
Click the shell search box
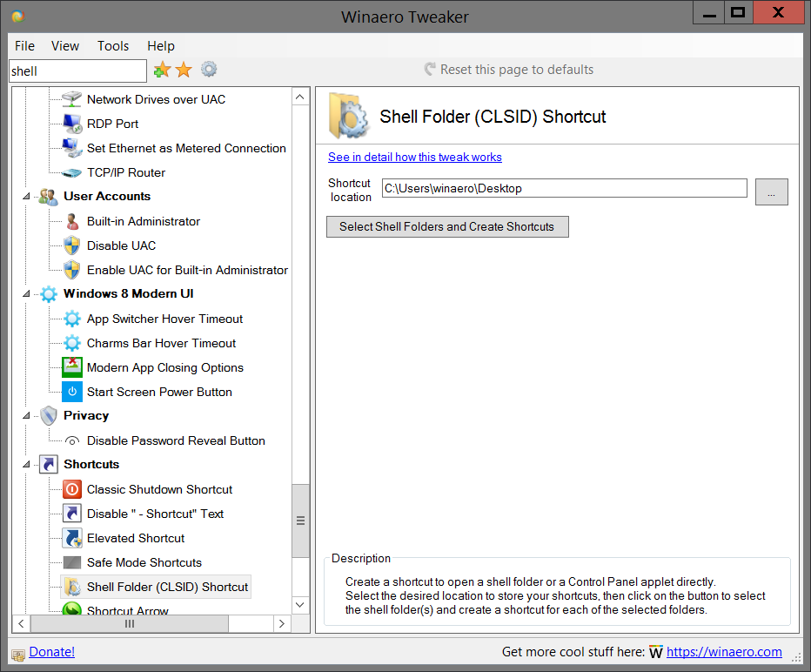coord(78,71)
